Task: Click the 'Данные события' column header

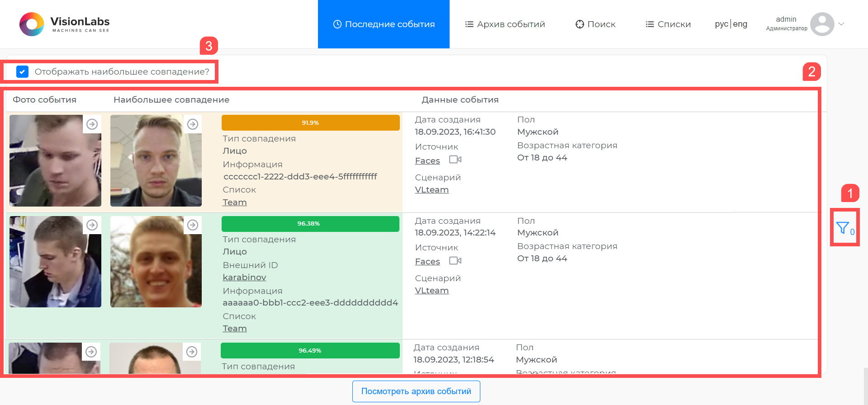Action: (460, 100)
